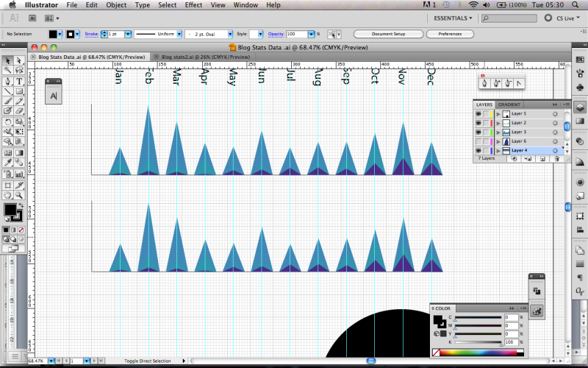Open the 2 pt. Oval brush dropdown

pos(230,34)
